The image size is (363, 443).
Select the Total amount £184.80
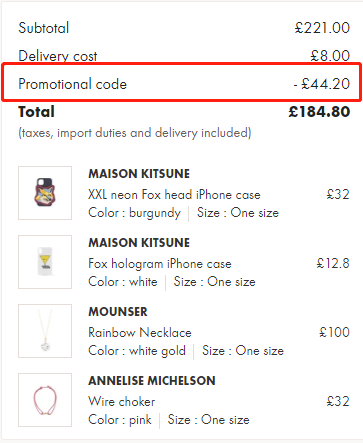(x=319, y=112)
